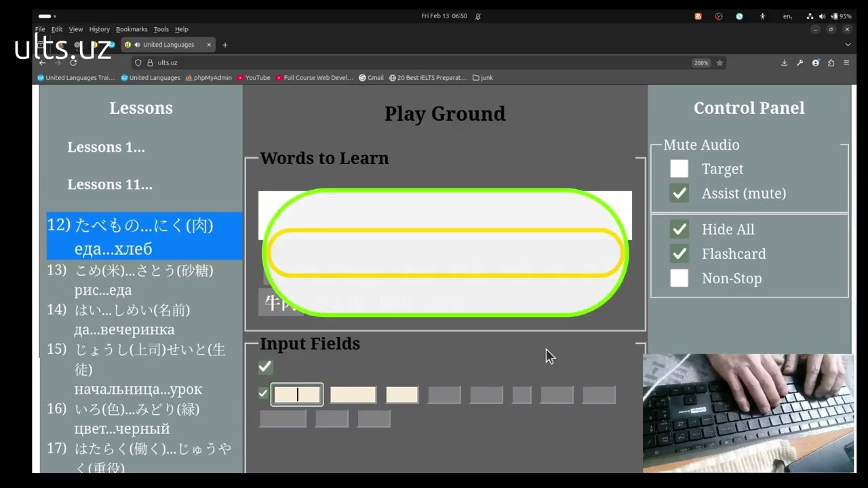Image resolution: width=868 pixels, height=488 pixels.
Task: Open the Help menu
Action: tap(182, 29)
